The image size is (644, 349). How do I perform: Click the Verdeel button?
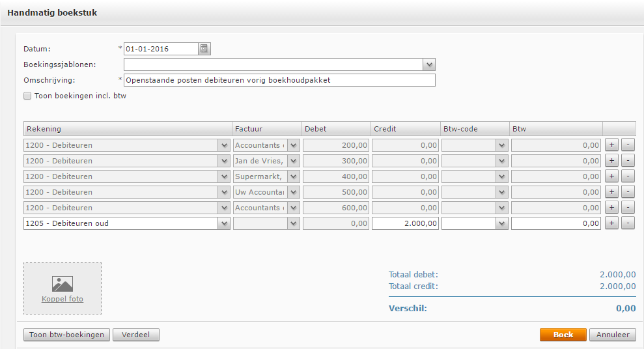coord(136,335)
